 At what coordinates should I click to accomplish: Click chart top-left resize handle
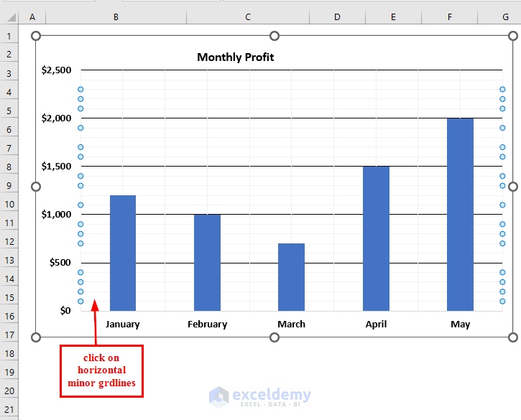point(36,36)
